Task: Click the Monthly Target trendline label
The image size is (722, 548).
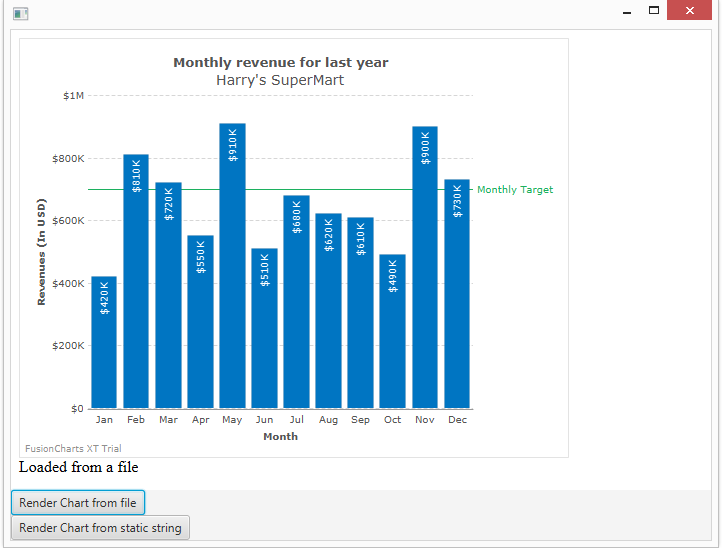Action: tap(515, 190)
